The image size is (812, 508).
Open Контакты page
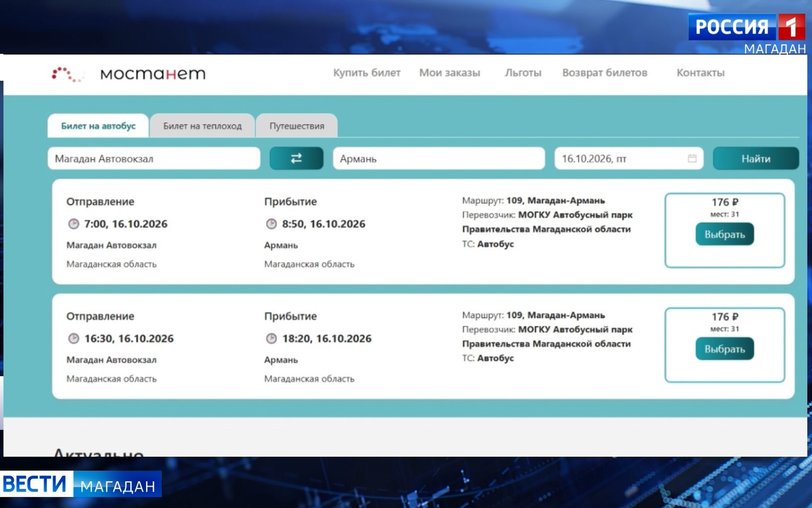click(701, 73)
